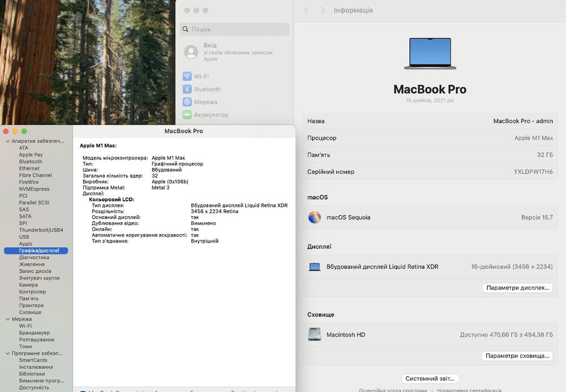Select Інсталювання in system report tree
The height and width of the screenshot is (392, 566).
[x=36, y=367]
